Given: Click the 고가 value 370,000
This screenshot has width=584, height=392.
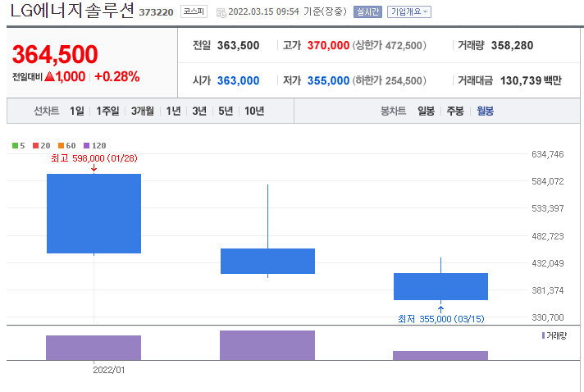Looking at the screenshot, I should tap(328, 45).
